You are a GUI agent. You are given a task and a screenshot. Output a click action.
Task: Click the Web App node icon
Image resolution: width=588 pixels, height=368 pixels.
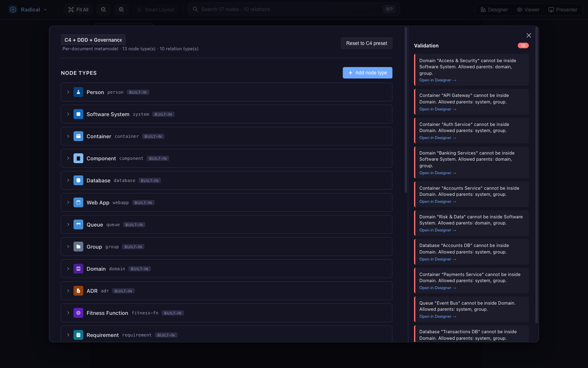[78, 202]
